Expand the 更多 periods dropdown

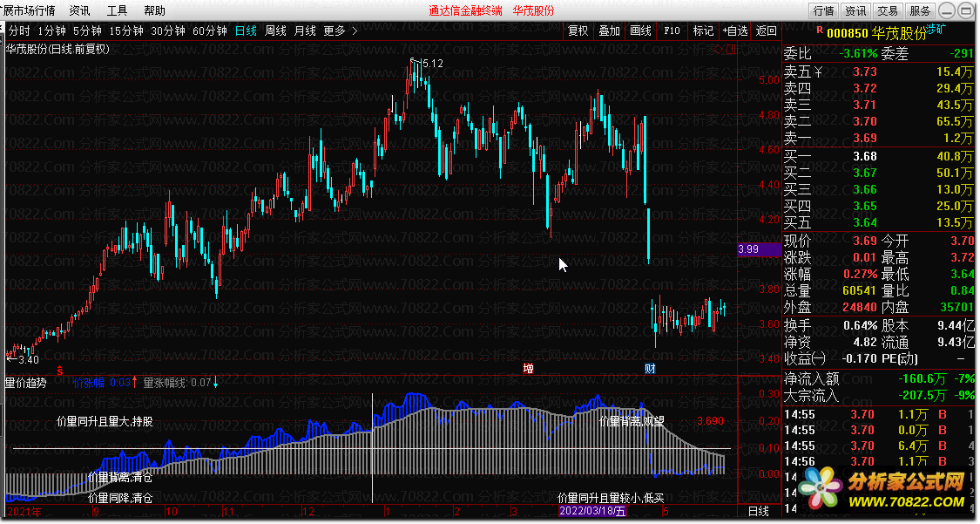coord(335,31)
